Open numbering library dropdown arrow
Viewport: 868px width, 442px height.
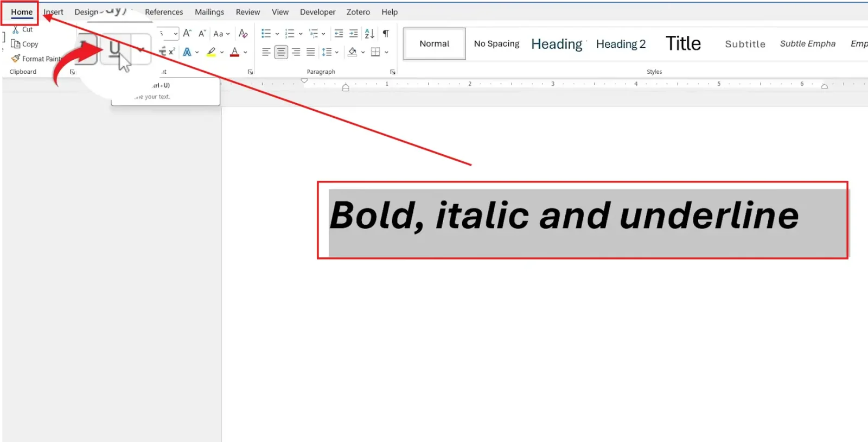(x=301, y=34)
